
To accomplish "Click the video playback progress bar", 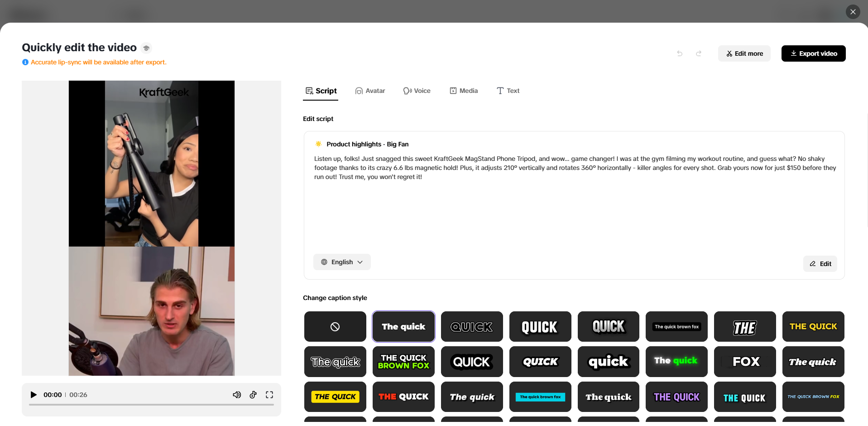I will 151,405.
